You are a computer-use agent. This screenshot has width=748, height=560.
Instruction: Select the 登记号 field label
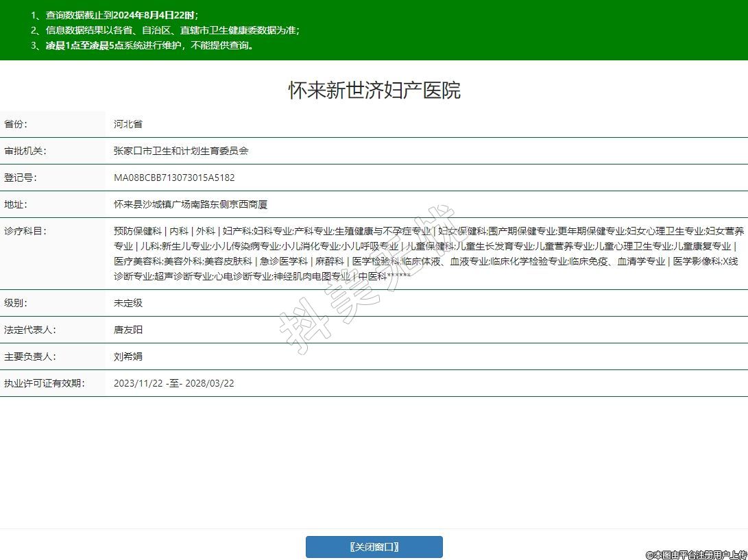click(21, 178)
